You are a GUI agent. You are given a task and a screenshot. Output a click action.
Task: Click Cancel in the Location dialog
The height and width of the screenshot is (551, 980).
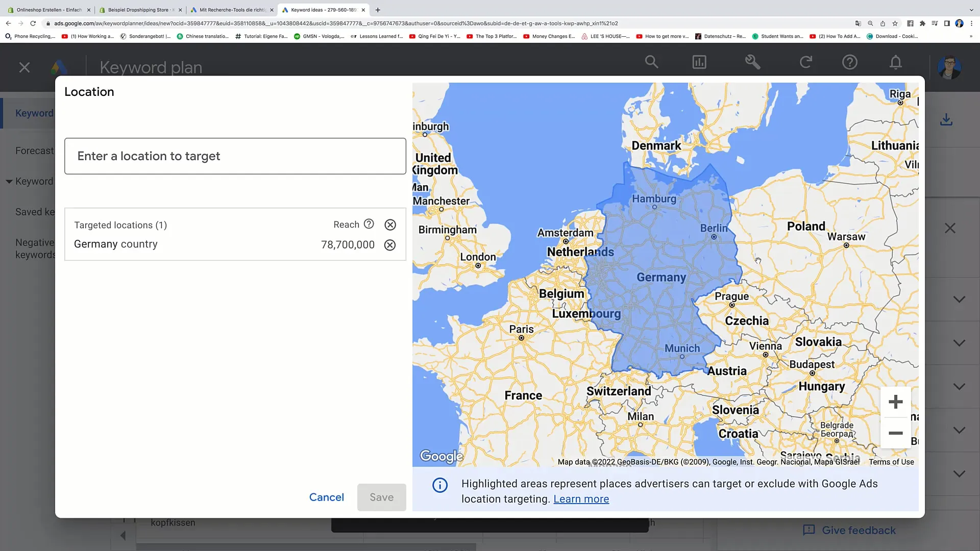click(327, 497)
